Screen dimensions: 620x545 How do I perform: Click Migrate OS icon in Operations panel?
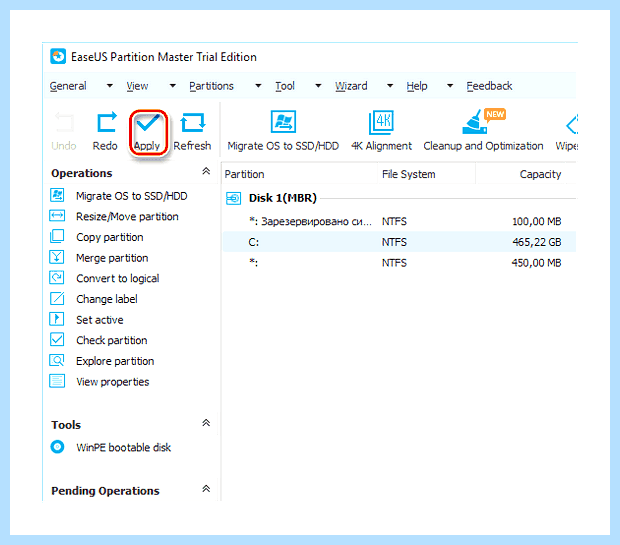click(57, 195)
